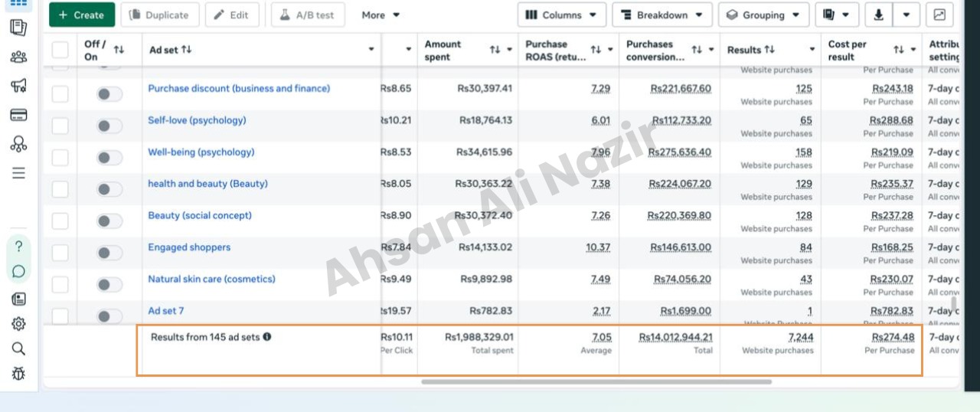Open the Events Manager icon in sidebar
The height and width of the screenshot is (412, 980).
pos(18,144)
